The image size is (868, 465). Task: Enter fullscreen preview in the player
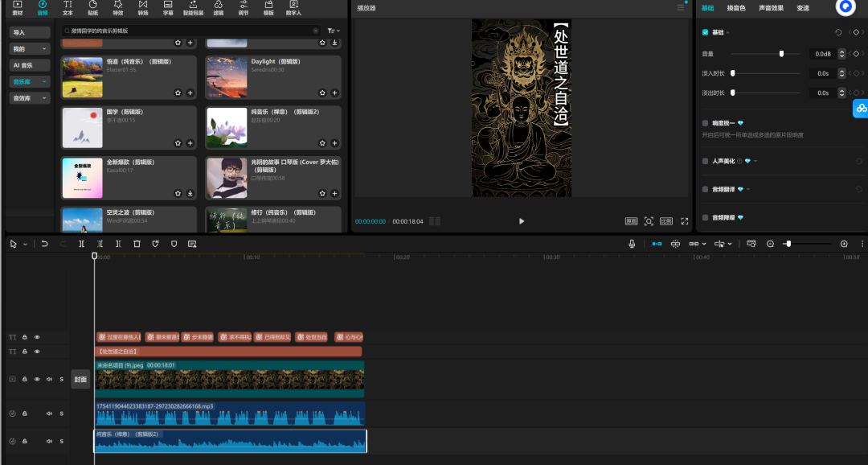(x=685, y=221)
